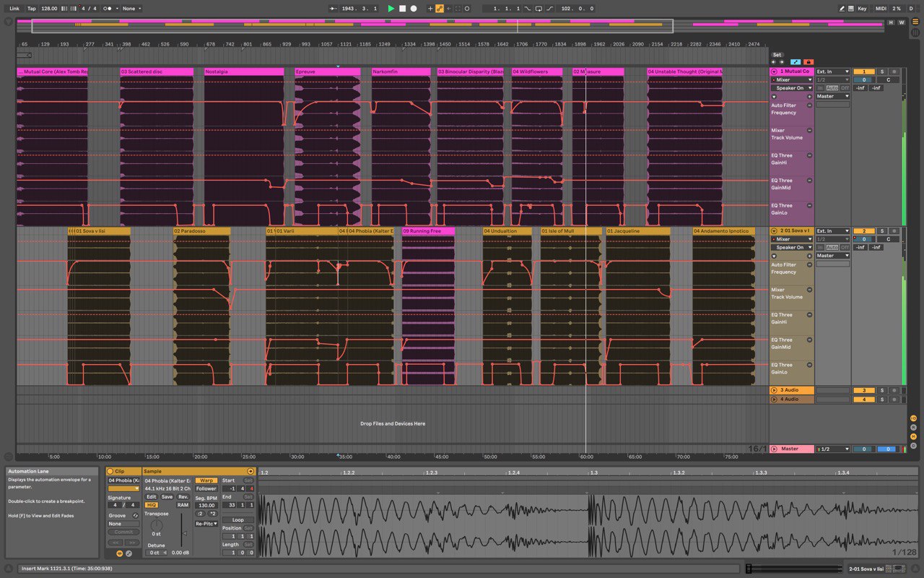Screen dimensions: 924x578
Task: Click the Session Record circle icon
Action: [467, 9]
